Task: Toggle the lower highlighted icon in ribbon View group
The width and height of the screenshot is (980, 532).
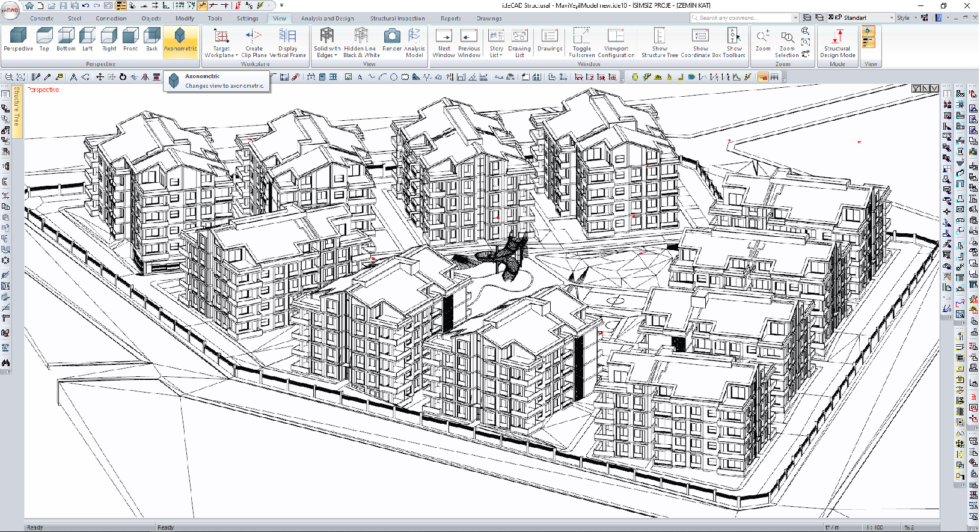Action: tap(868, 43)
